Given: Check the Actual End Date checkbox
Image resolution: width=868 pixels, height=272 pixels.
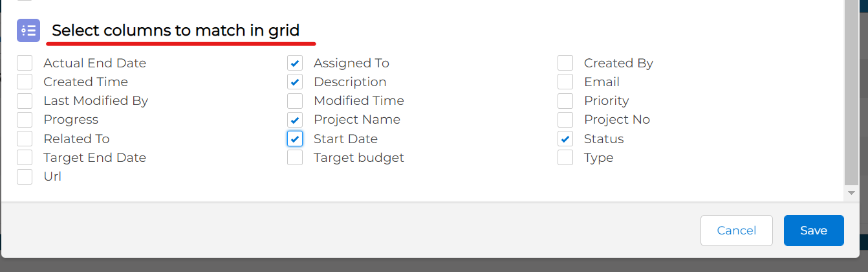Looking at the screenshot, I should [25, 63].
